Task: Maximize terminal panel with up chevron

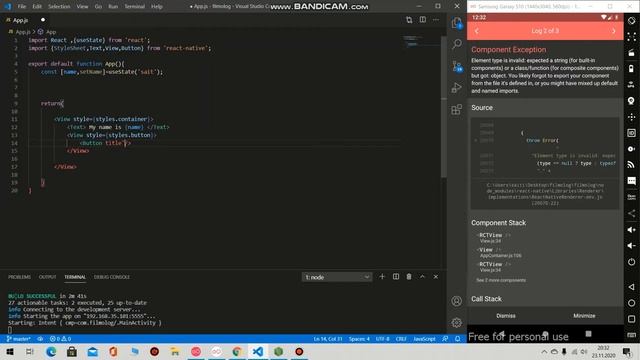Action: point(422,277)
